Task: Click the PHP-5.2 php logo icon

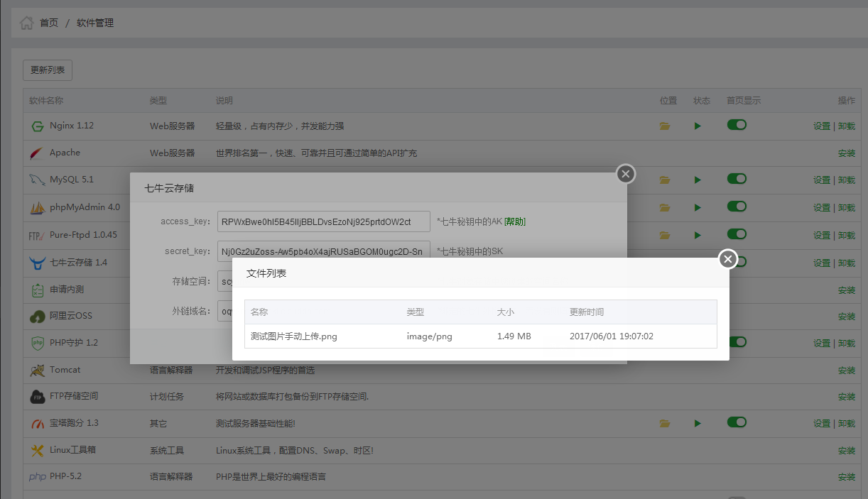Action: [x=37, y=477]
